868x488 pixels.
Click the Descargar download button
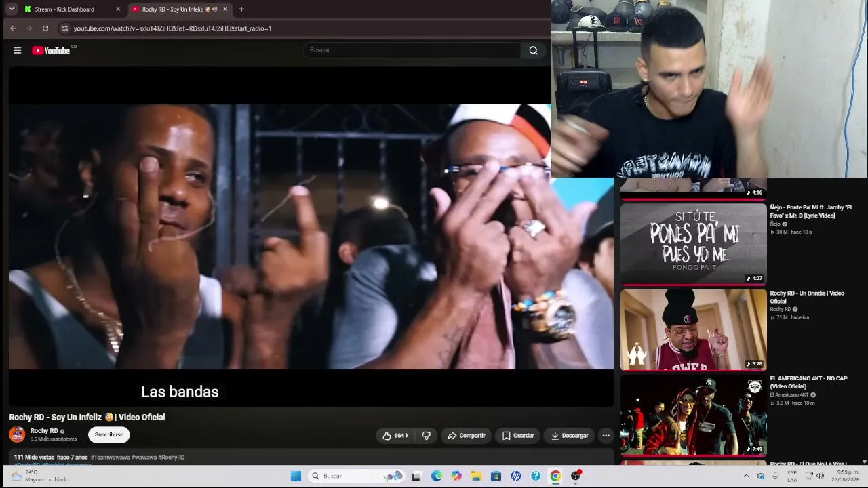click(570, 436)
